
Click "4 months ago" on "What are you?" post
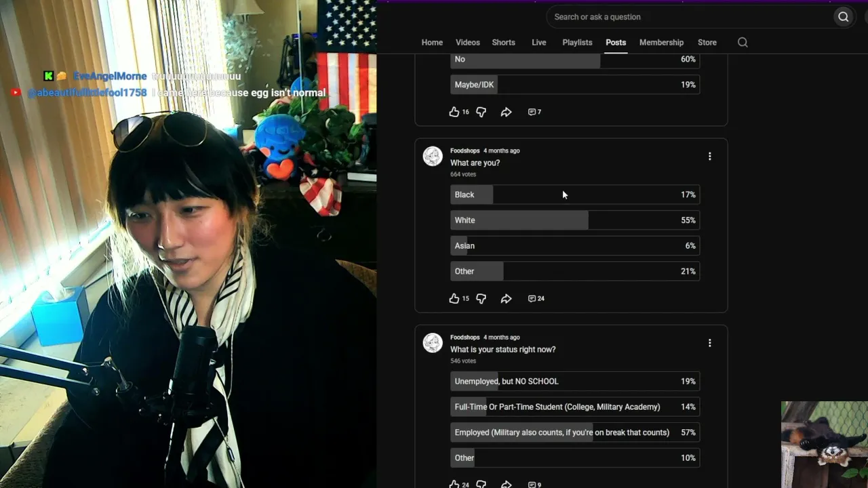pos(502,150)
